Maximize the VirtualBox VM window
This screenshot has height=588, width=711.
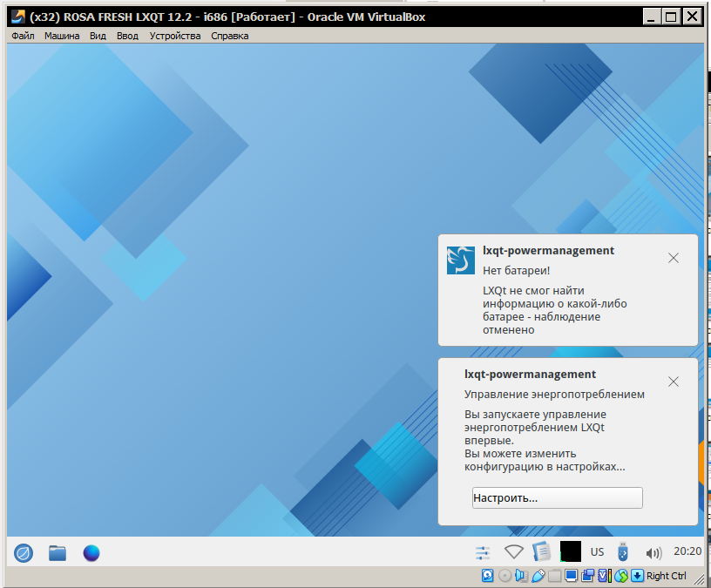point(671,17)
